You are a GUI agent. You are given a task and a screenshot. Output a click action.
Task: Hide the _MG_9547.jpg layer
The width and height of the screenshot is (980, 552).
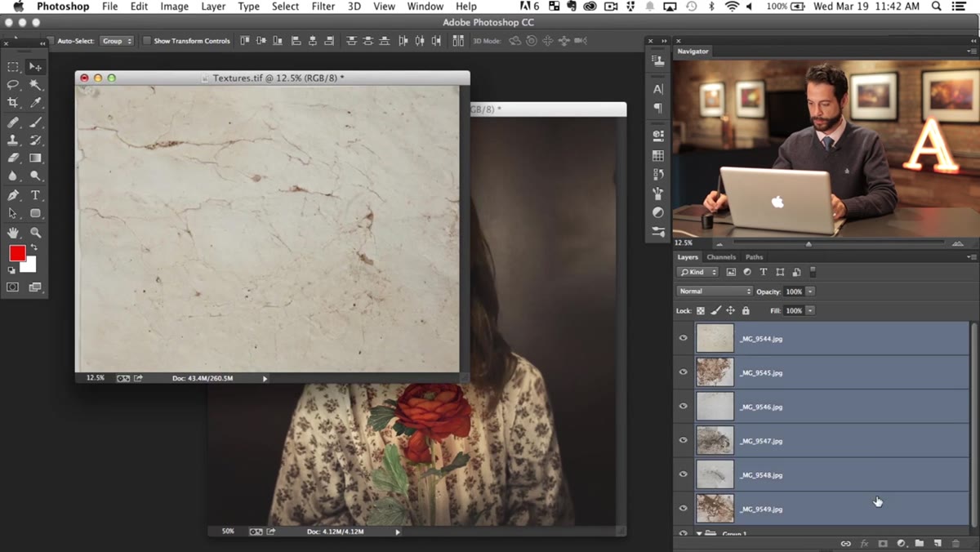(684, 441)
